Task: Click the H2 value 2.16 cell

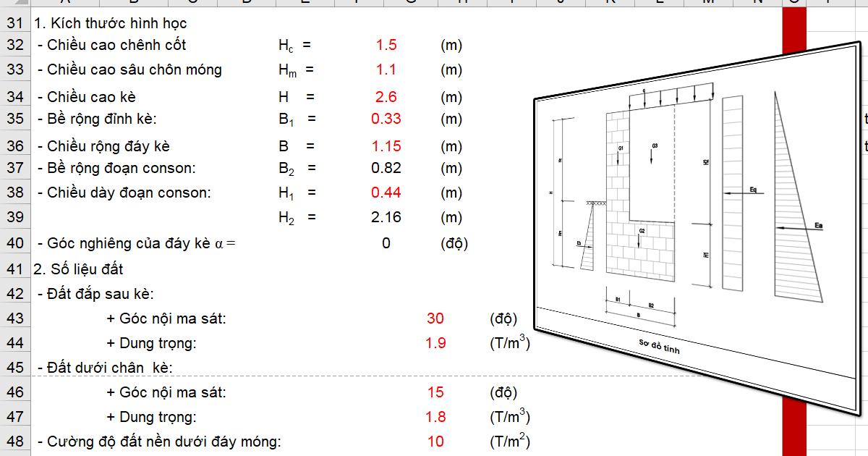Action: pos(386,217)
